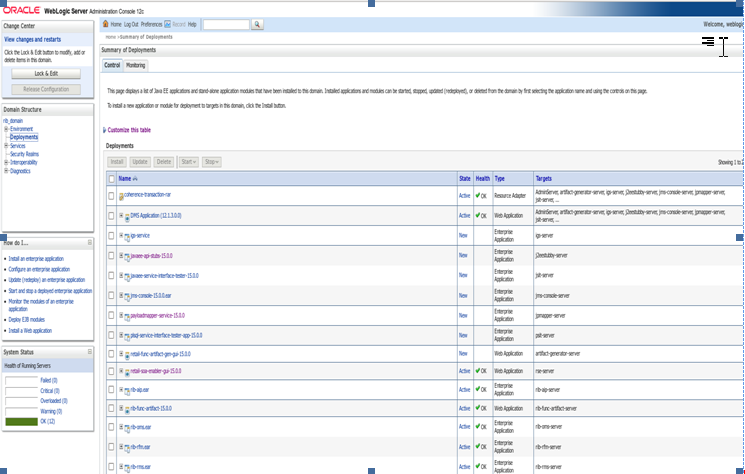This screenshot has height=474, width=745.
Task: Click the Home house icon in toolbar
Action: [105, 24]
